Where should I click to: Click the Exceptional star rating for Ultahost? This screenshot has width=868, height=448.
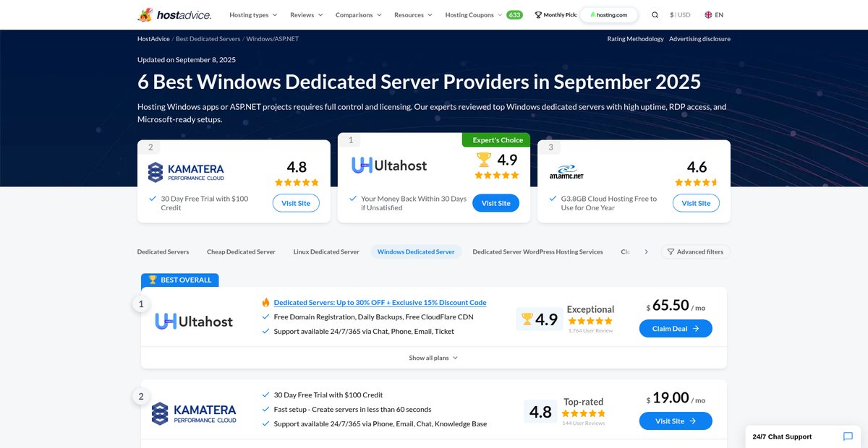click(590, 321)
